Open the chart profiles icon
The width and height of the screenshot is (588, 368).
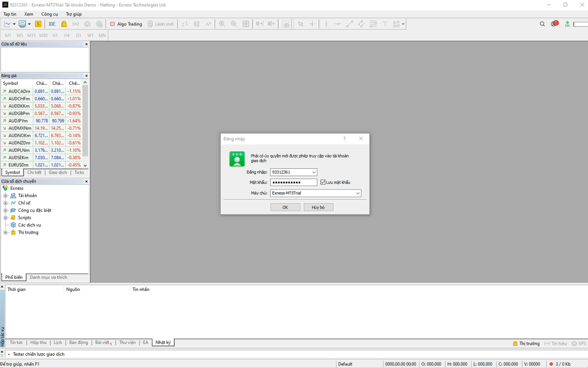coord(23,24)
